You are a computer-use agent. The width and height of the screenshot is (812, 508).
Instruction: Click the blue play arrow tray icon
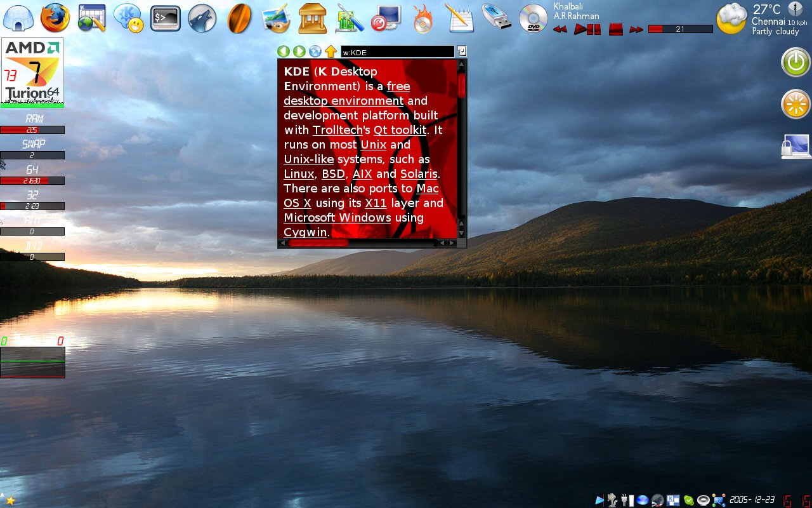point(599,500)
